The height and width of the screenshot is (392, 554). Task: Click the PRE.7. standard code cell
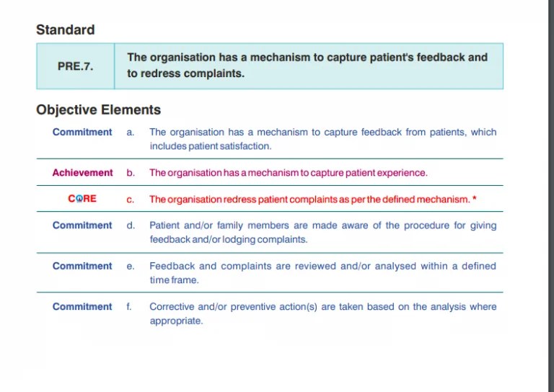point(75,66)
